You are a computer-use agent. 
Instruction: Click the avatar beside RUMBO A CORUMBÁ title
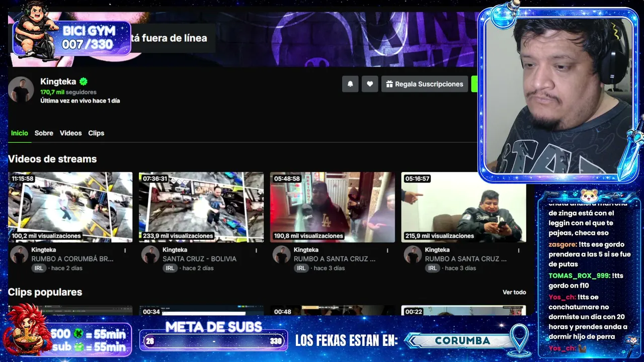(19, 254)
